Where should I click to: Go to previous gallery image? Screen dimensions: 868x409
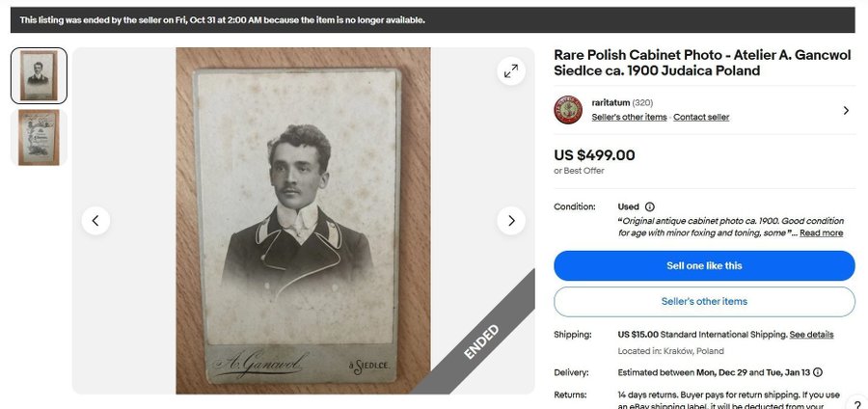click(x=95, y=221)
